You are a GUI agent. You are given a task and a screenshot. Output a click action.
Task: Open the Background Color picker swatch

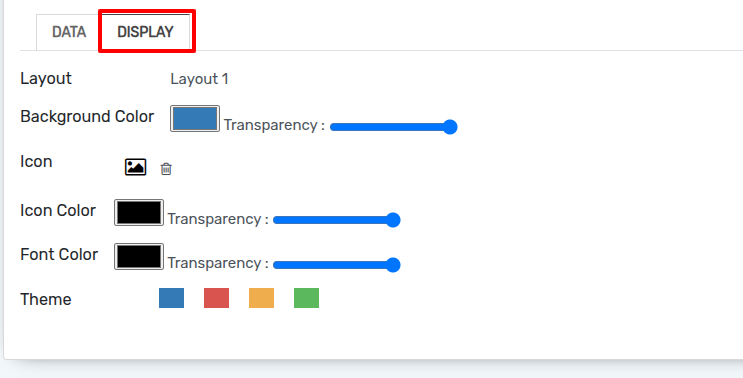pos(195,118)
